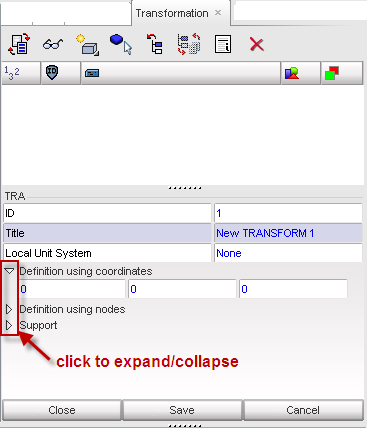
Task: Expand the Definition using nodes section
Action: [9, 309]
